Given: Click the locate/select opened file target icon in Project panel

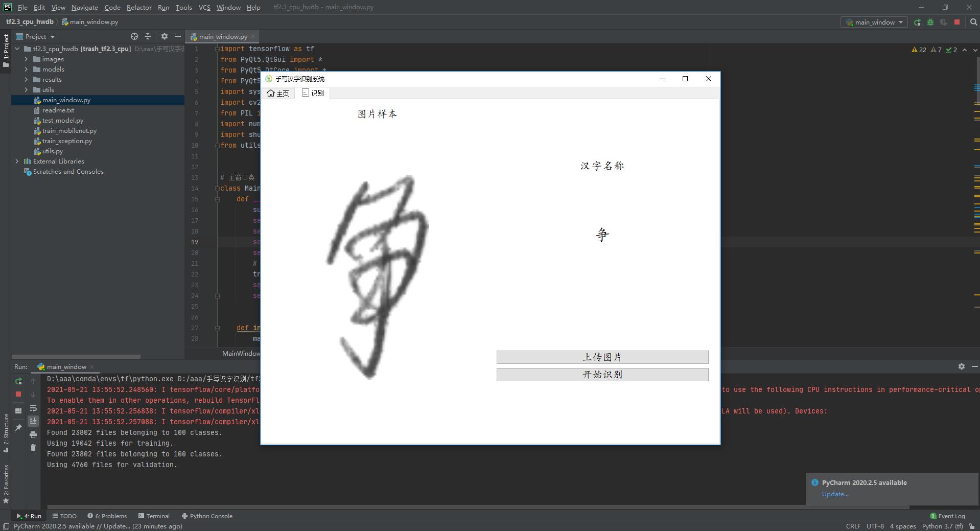Looking at the screenshot, I should (x=134, y=36).
